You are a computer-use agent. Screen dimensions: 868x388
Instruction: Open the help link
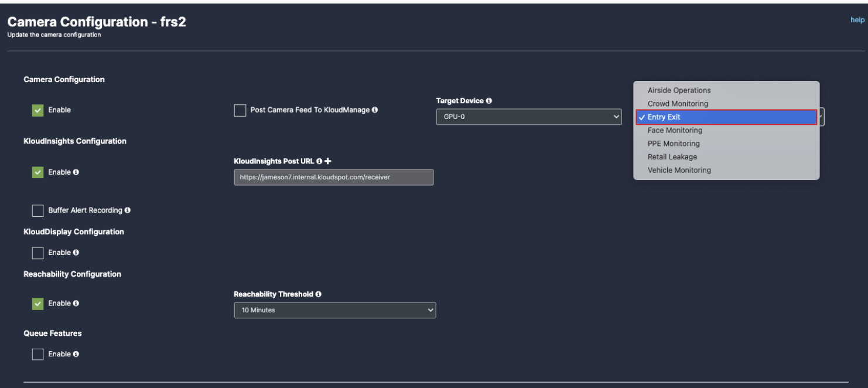point(857,20)
